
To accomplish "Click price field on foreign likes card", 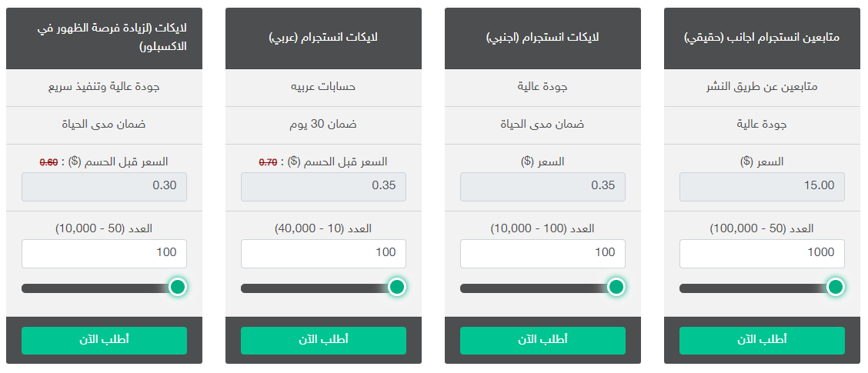I will click(542, 187).
